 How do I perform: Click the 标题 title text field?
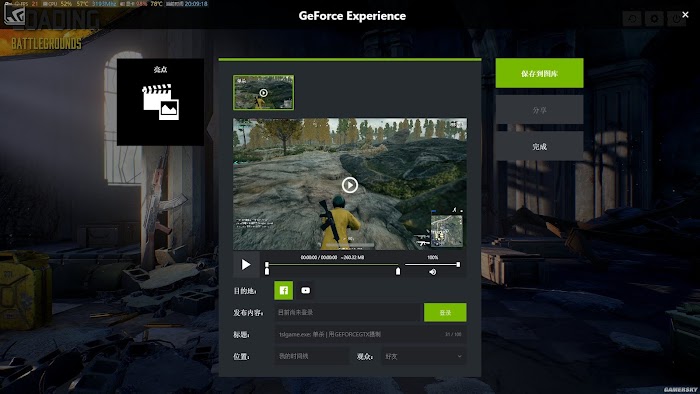(x=370, y=334)
